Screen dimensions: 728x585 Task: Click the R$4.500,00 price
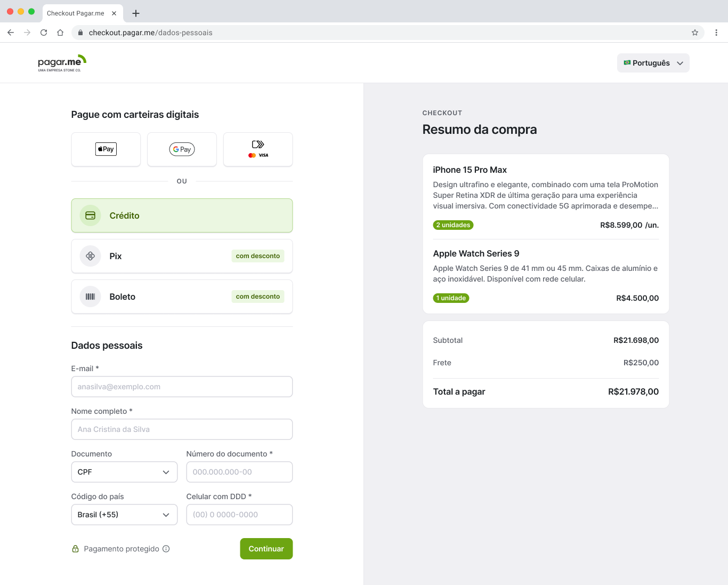click(x=637, y=298)
